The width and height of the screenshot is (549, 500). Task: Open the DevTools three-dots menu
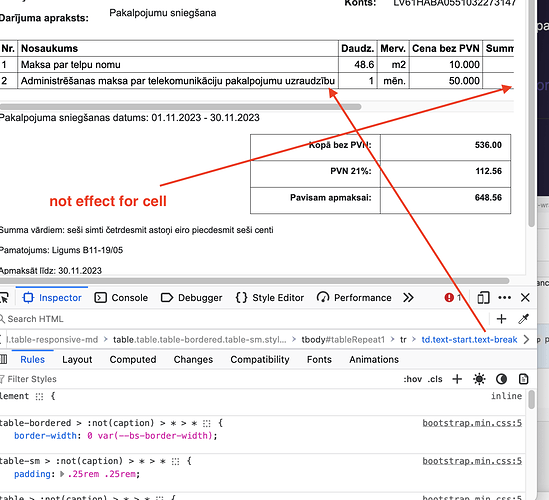click(x=504, y=298)
